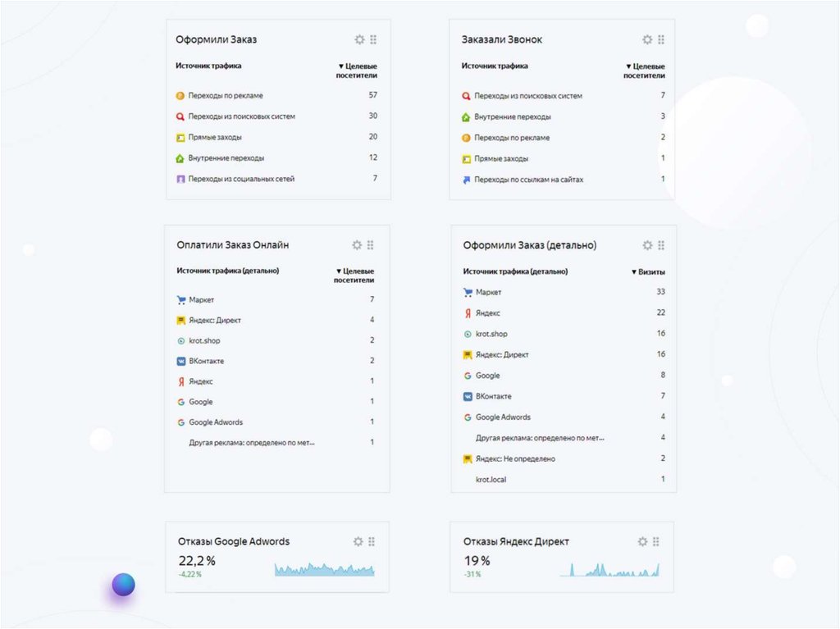Click Маркет cart icon in Оплатили Заказ Онлайн
The width and height of the screenshot is (840, 629).
coord(181,300)
